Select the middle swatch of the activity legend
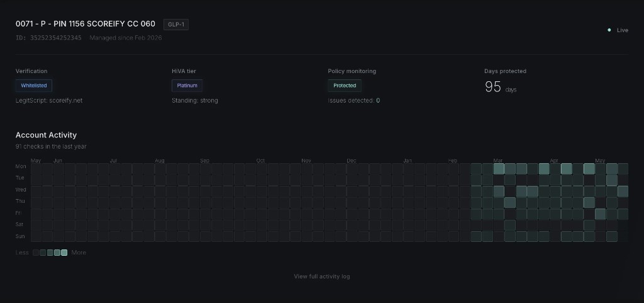 coord(50,253)
